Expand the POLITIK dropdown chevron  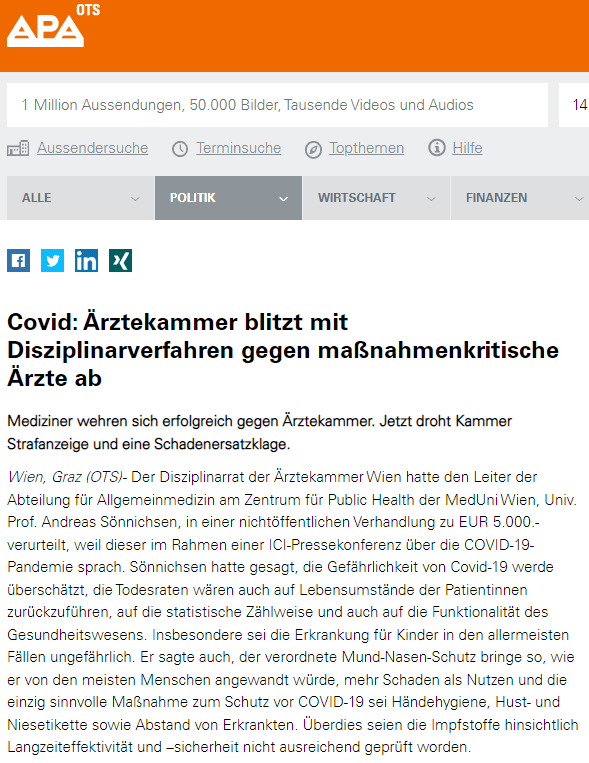pos(283,199)
